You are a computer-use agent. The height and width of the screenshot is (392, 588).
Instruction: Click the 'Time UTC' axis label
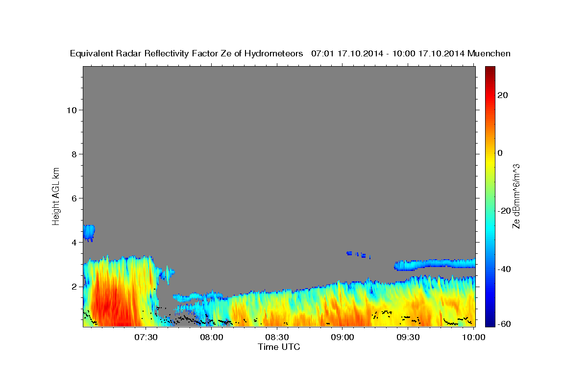[279, 347]
